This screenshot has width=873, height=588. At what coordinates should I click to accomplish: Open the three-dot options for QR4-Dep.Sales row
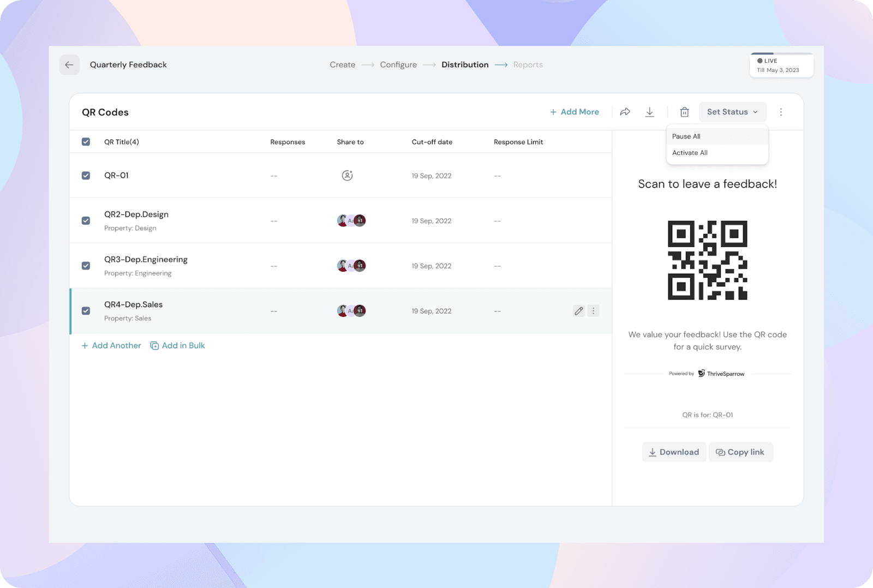(593, 311)
